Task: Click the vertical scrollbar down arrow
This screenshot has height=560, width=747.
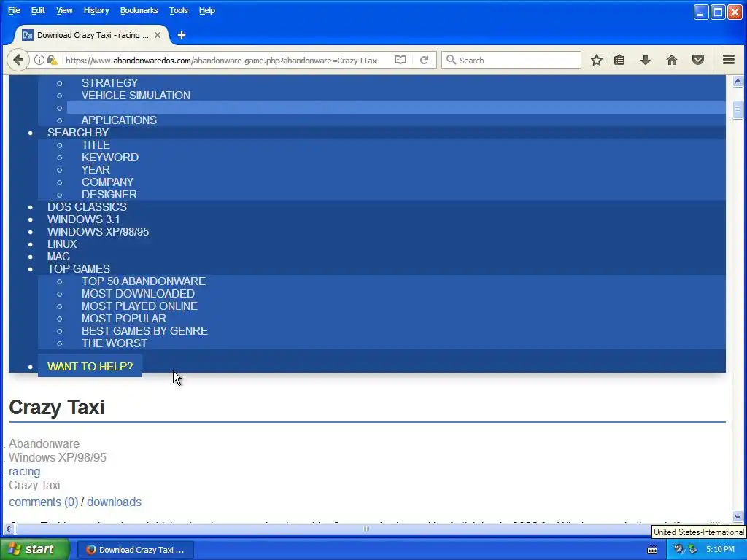Action: coord(738,516)
